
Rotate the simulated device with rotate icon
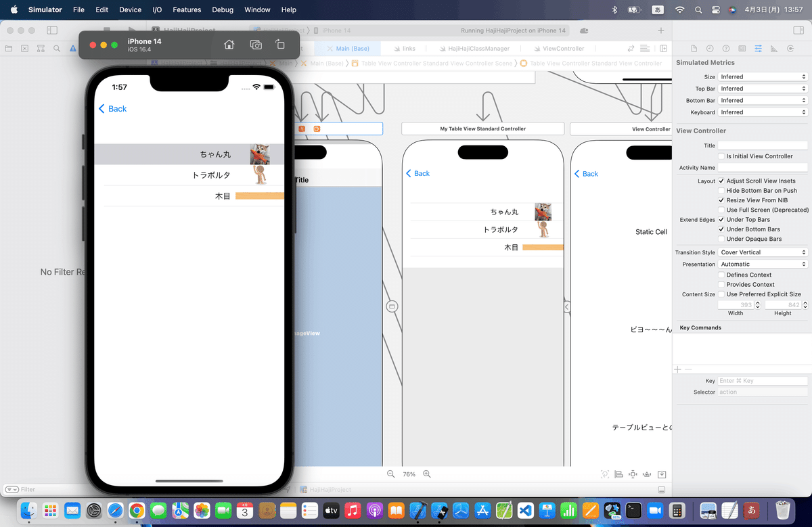tap(280, 45)
